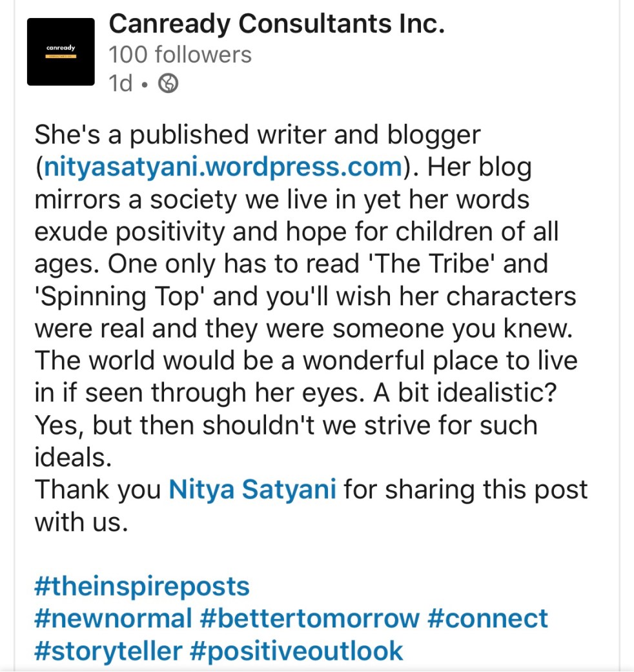Tap the #connect hashtag

tap(487, 618)
